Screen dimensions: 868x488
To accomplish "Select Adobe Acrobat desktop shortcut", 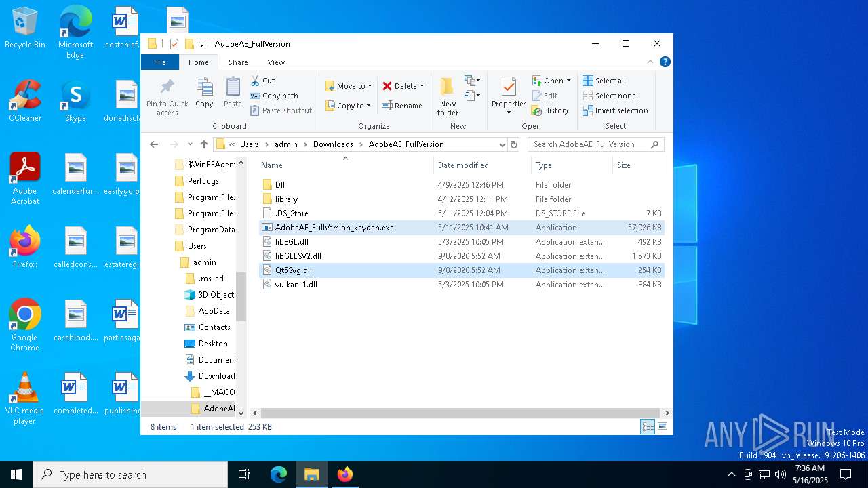I will pos(24,179).
